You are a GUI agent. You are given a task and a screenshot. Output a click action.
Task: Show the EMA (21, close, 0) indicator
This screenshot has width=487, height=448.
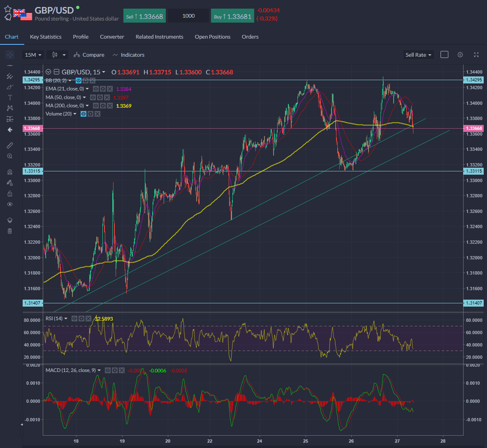(95, 89)
